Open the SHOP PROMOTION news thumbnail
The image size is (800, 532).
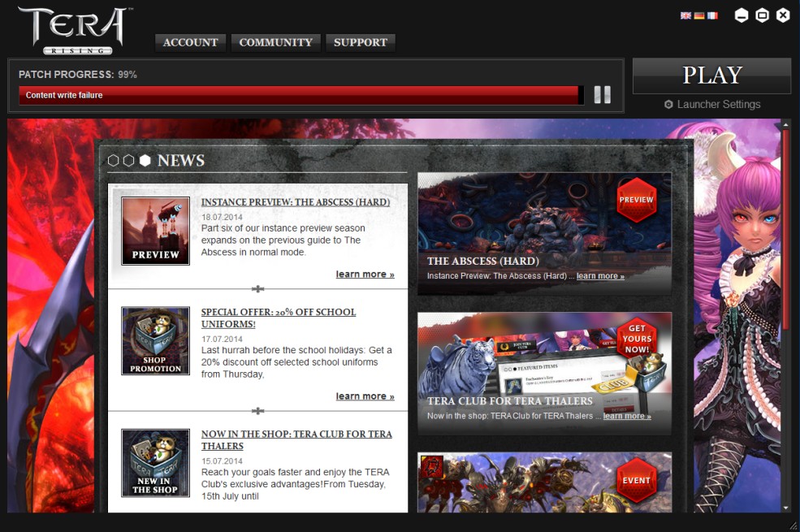(x=156, y=341)
